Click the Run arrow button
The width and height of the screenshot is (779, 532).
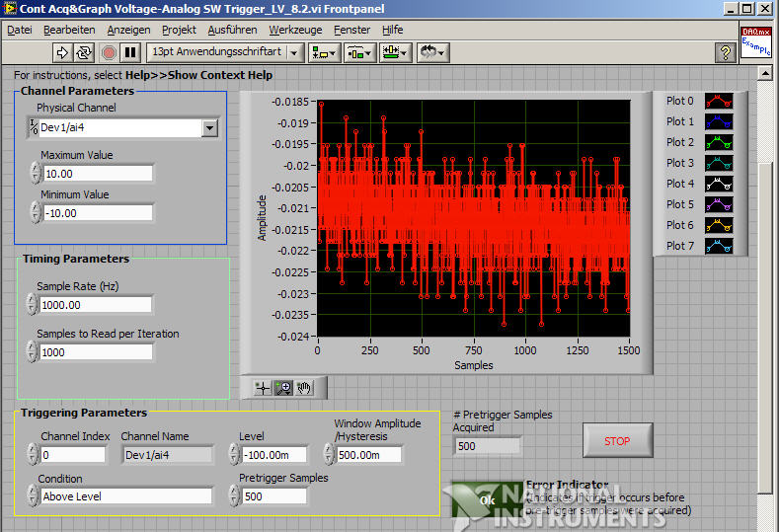(x=62, y=51)
